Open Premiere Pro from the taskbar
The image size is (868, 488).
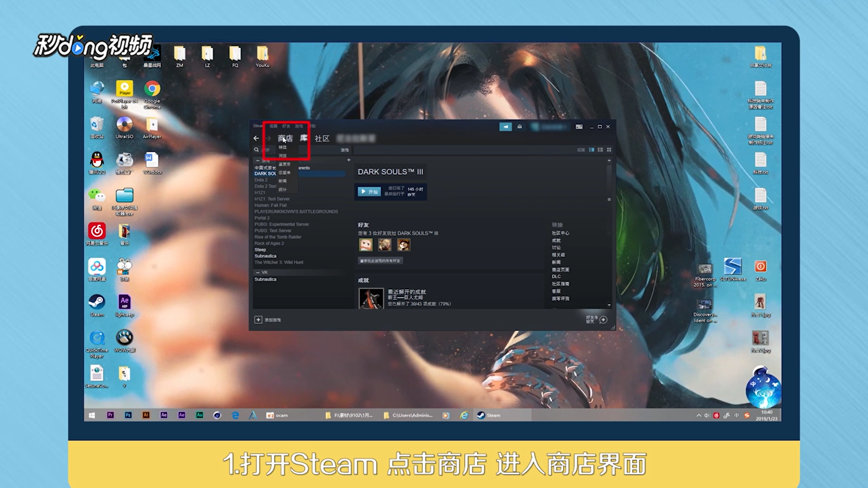coord(110,415)
